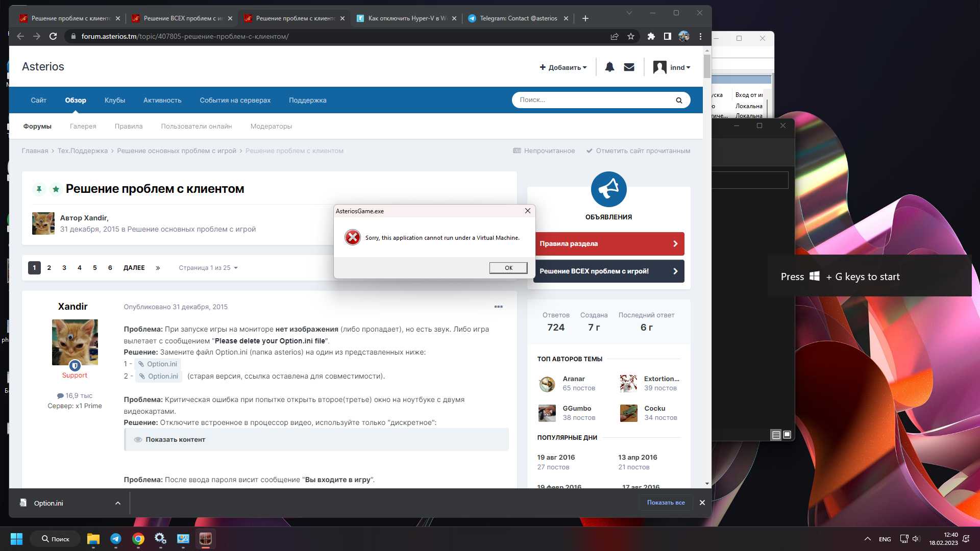
Task: Expand the Добавить dropdown
Action: [563, 67]
